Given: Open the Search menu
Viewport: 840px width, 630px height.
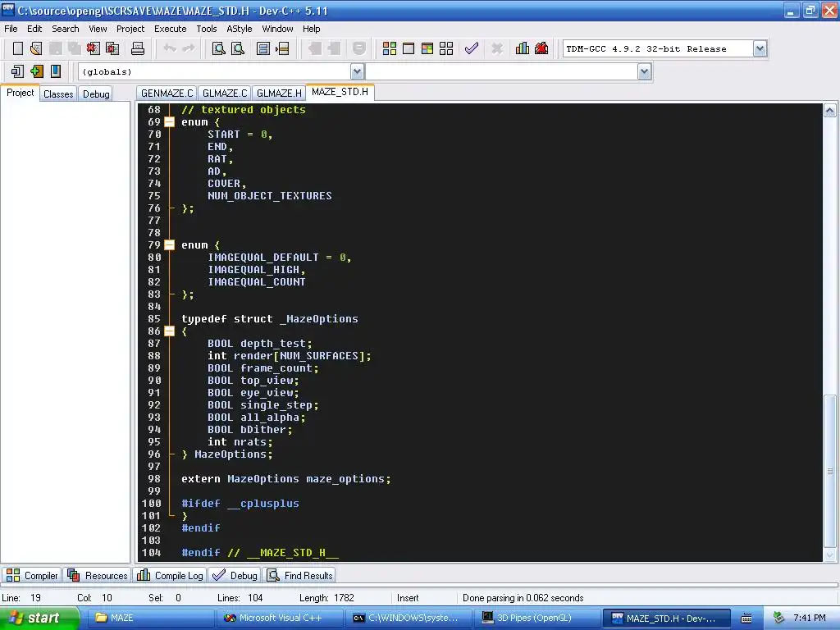Looking at the screenshot, I should 66,29.
